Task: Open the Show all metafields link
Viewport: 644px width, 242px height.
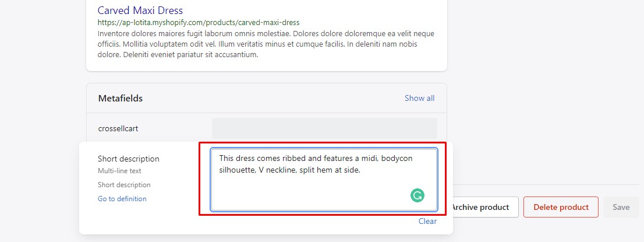Action: pos(419,98)
